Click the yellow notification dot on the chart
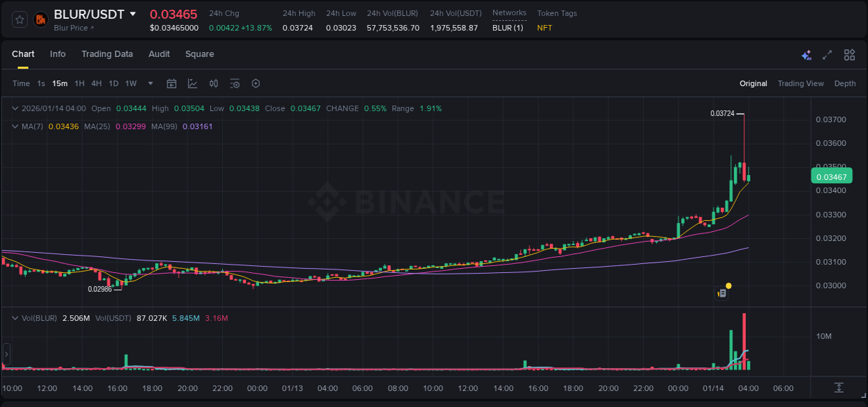 (728, 285)
